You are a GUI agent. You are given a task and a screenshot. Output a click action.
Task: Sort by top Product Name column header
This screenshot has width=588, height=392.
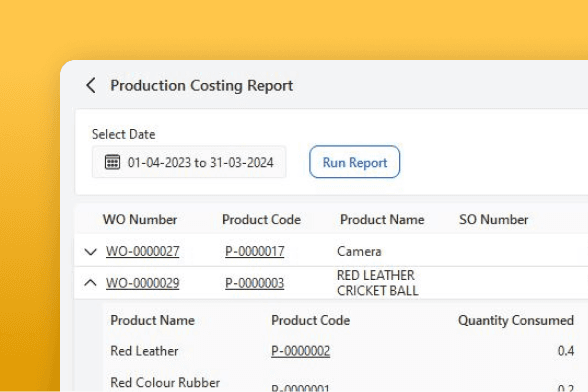pyautogui.click(x=382, y=219)
